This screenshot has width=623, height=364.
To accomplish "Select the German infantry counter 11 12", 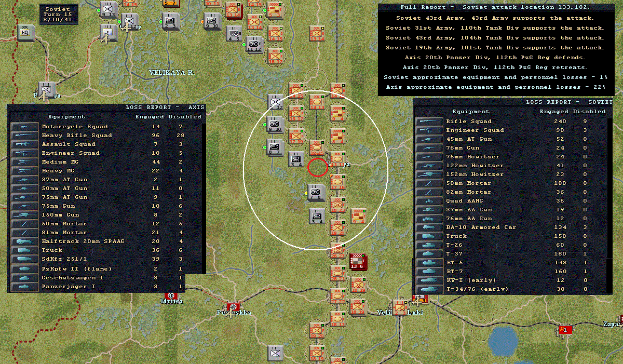I will (254, 45).
